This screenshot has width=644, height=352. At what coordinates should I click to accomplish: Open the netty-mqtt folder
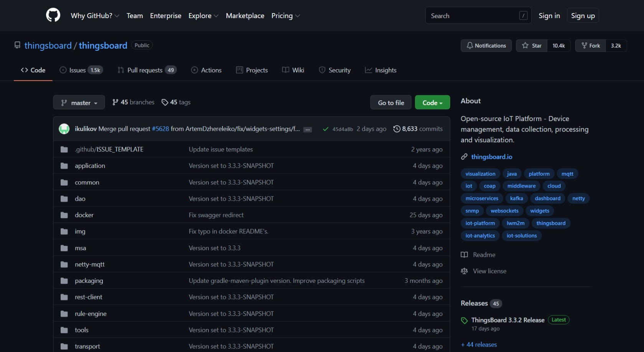pyautogui.click(x=90, y=264)
